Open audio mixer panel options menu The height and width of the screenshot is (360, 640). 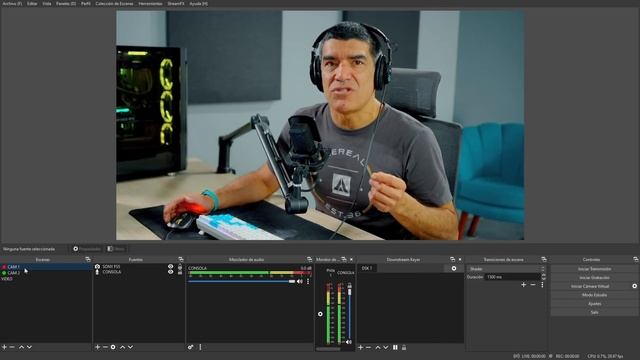200,347
